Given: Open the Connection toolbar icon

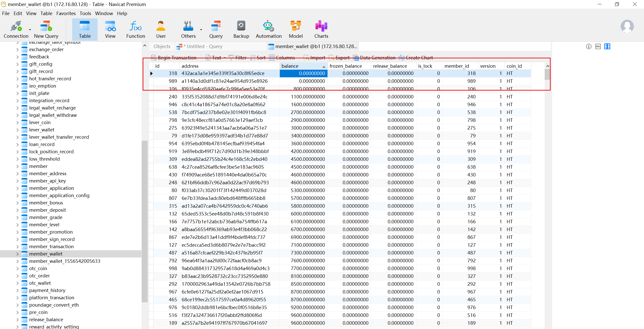Looking at the screenshot, I should point(16,29).
